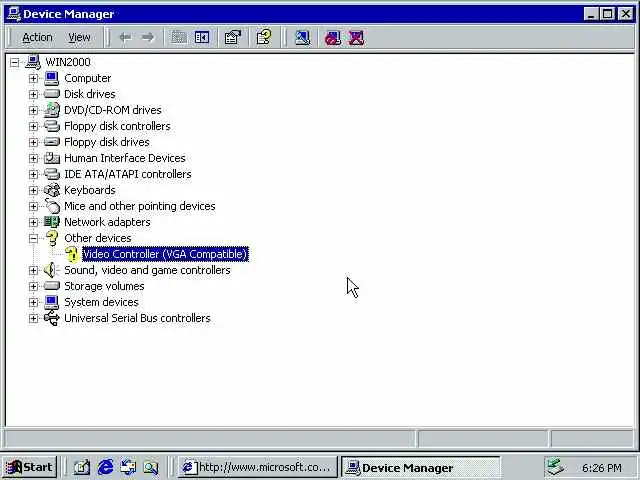Expand the Keyboards category
Viewport: 640px width, 480px height.
click(33, 190)
